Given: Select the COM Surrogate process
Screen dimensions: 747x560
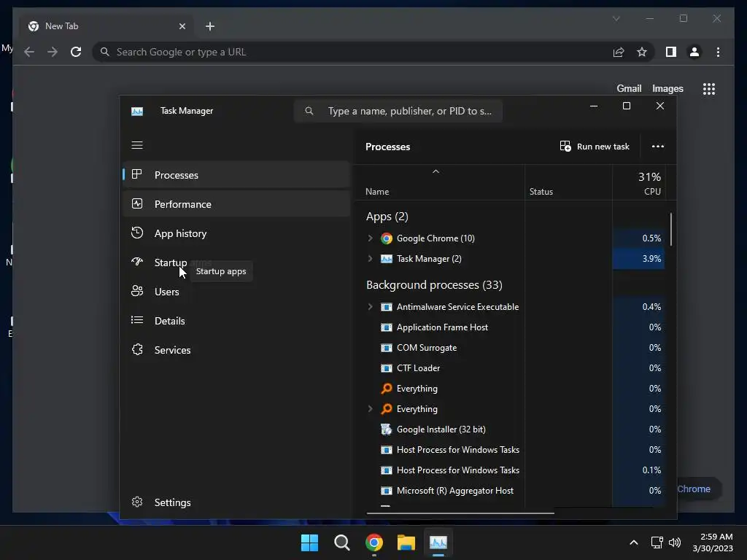Looking at the screenshot, I should coord(426,348).
